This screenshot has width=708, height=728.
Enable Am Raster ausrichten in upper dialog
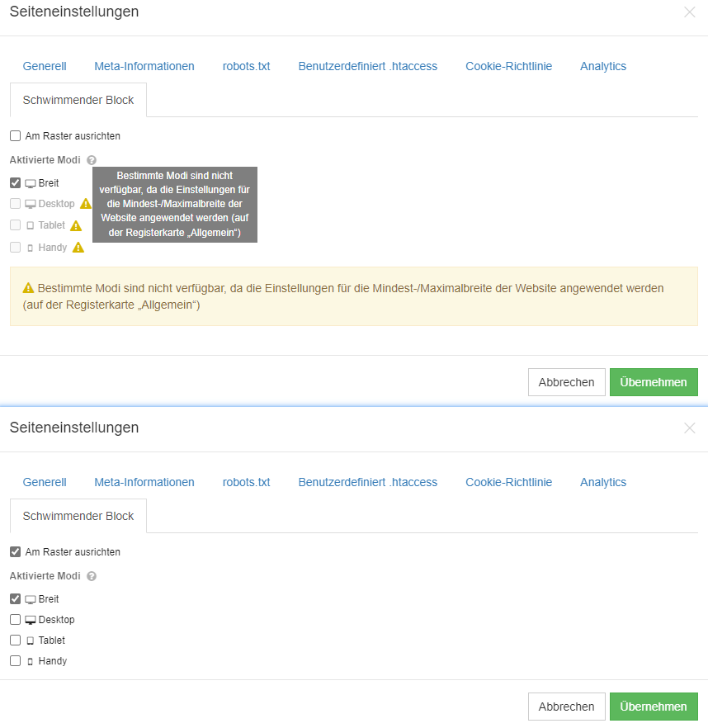click(16, 136)
